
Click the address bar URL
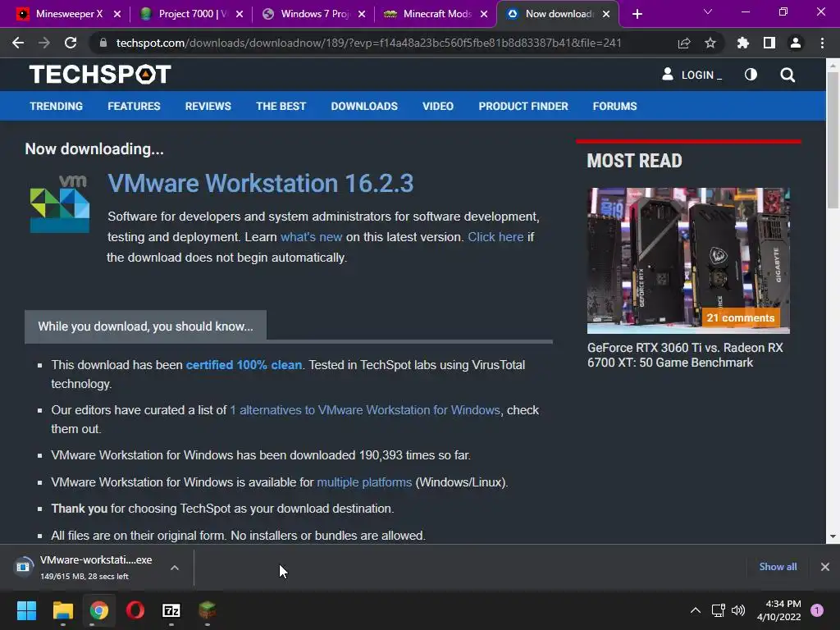tap(368, 43)
